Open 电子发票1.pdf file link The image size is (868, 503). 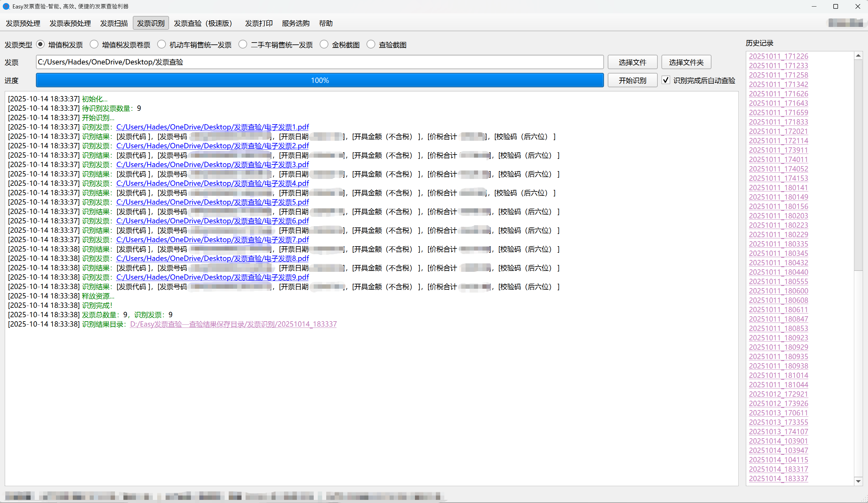pos(212,127)
